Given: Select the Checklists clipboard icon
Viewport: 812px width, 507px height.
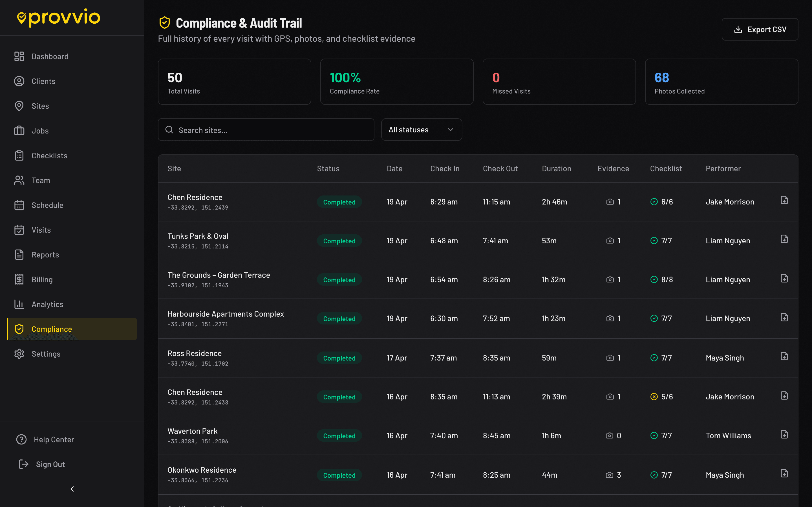Looking at the screenshot, I should click(19, 155).
